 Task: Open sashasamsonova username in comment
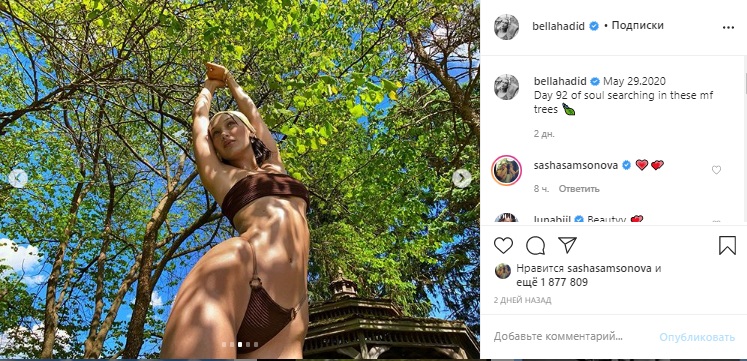click(576, 165)
